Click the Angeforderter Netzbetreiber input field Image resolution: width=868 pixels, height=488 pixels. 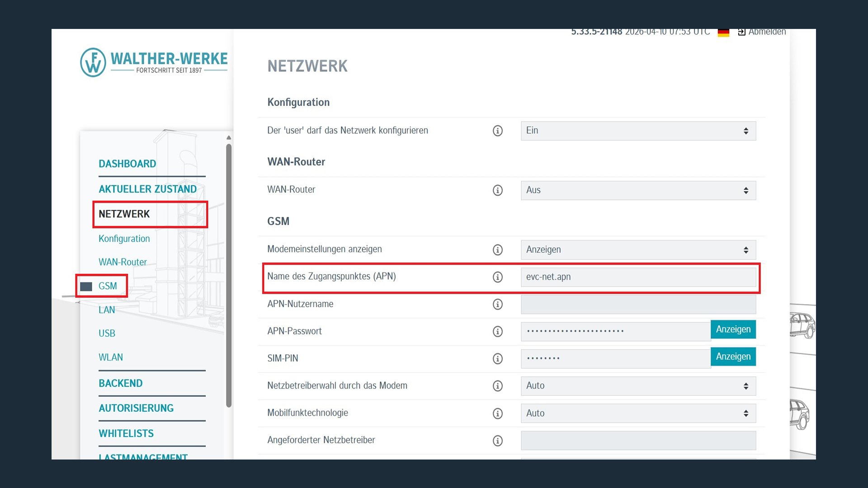tap(638, 441)
